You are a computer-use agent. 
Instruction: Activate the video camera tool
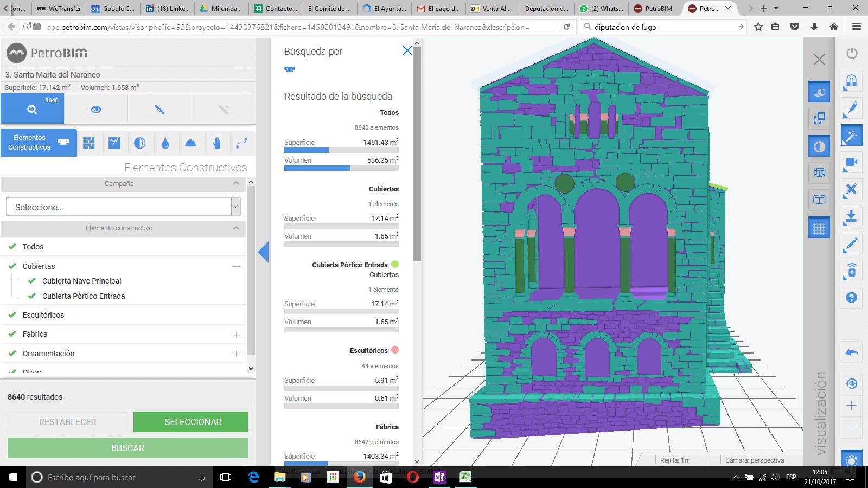point(851,163)
